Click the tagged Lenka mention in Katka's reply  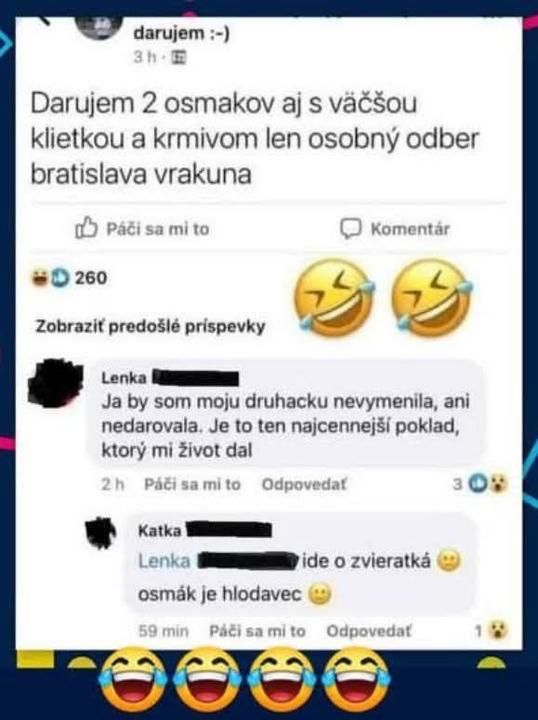(x=164, y=561)
